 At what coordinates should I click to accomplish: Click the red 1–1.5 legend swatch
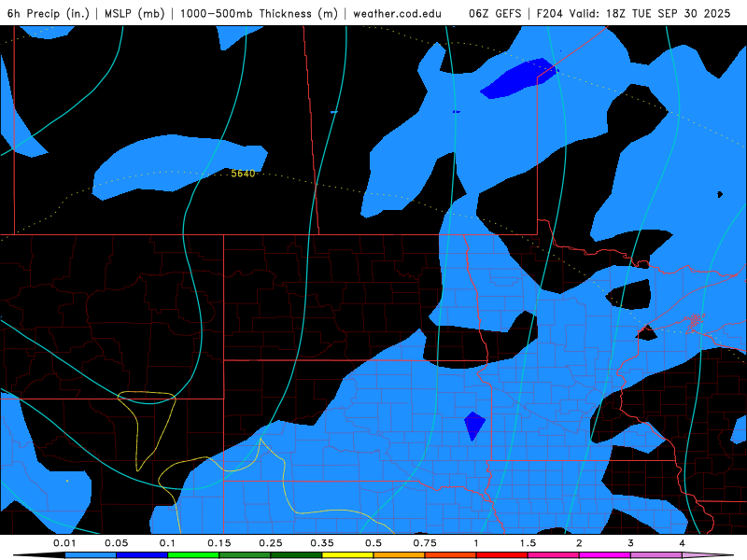tap(502, 555)
